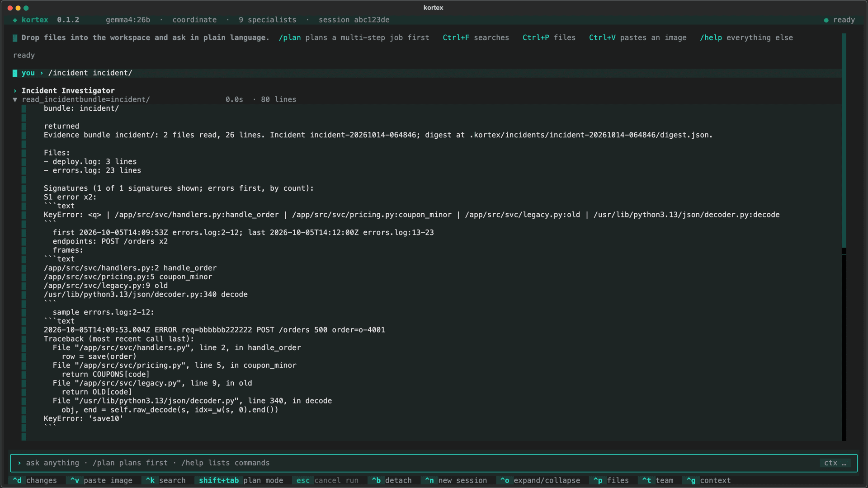Click the Ctrl+P files hint
Viewport: 868px width, 488px height.
tap(549, 38)
